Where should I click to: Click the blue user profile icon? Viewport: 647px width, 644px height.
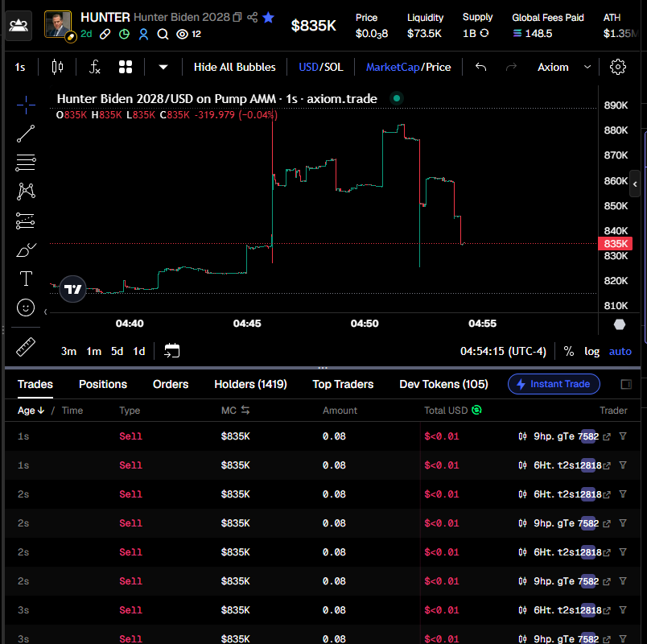coord(143,35)
